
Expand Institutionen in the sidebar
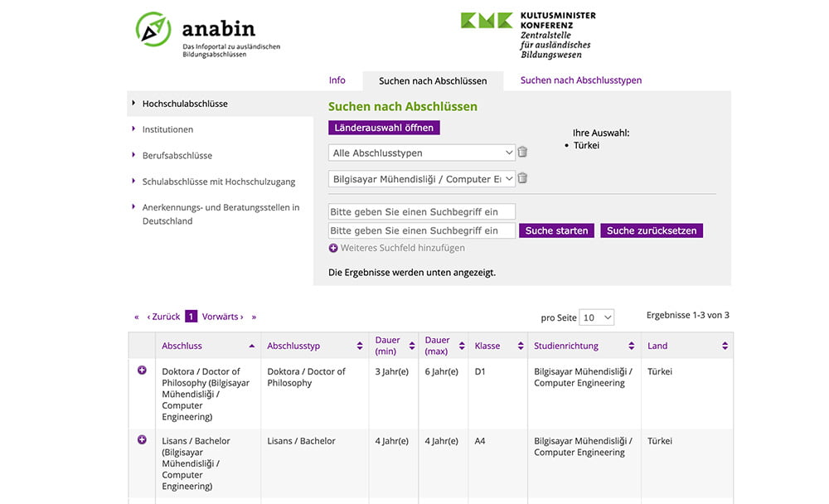[x=167, y=129]
